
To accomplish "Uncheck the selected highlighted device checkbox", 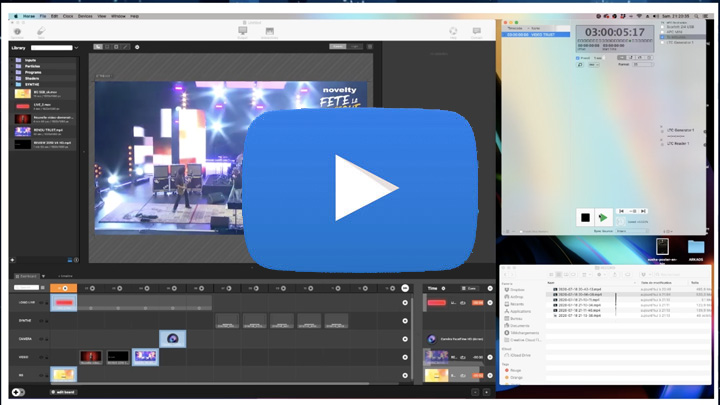I will point(662,37).
